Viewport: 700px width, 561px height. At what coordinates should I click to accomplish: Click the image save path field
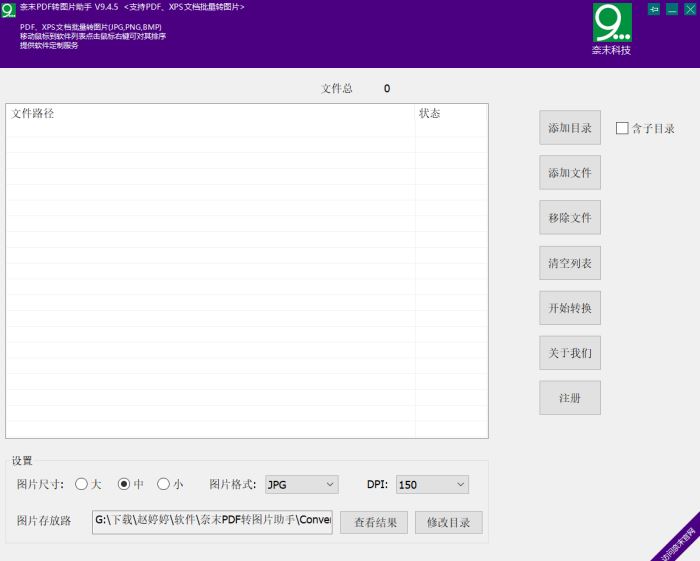coord(212,522)
